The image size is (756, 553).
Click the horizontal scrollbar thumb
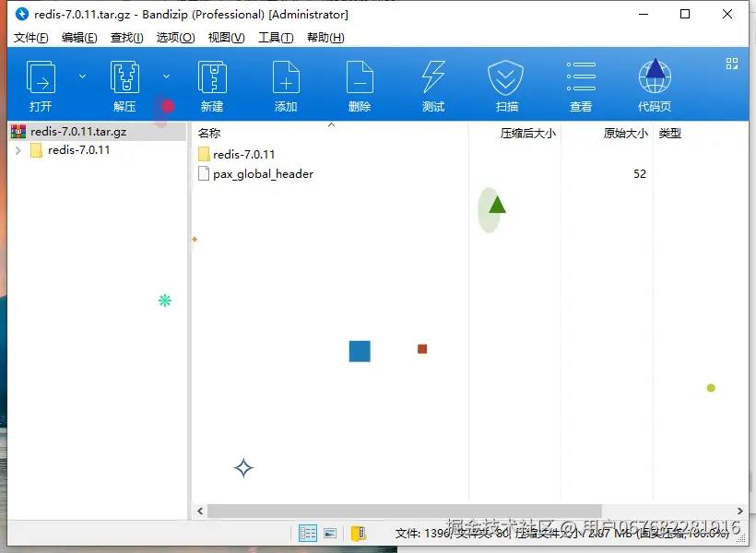(x=404, y=511)
